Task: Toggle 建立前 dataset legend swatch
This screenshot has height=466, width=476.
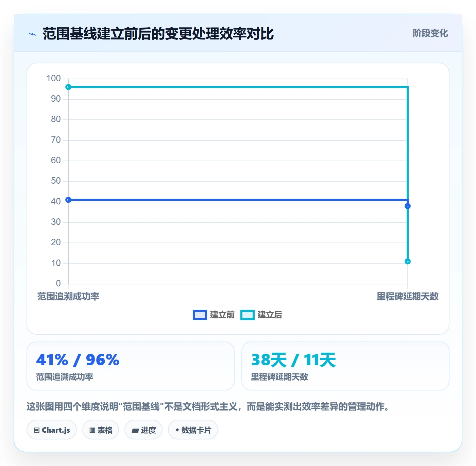Action: click(200, 315)
